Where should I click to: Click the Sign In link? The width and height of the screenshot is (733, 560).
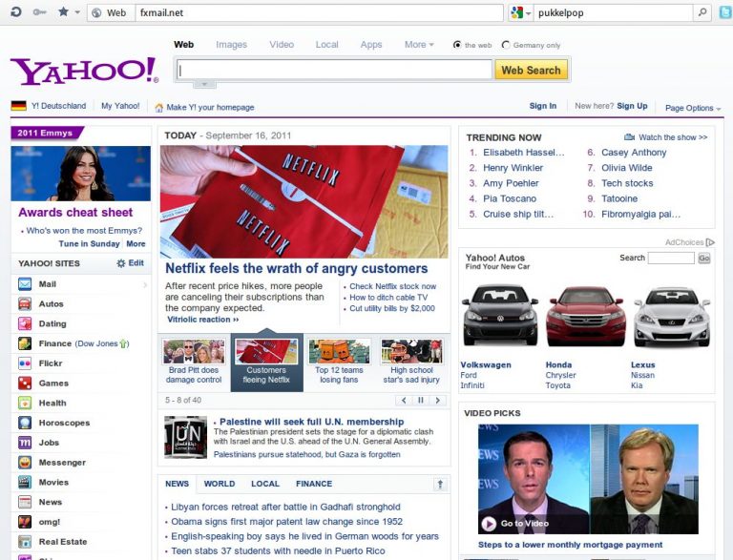coord(543,106)
